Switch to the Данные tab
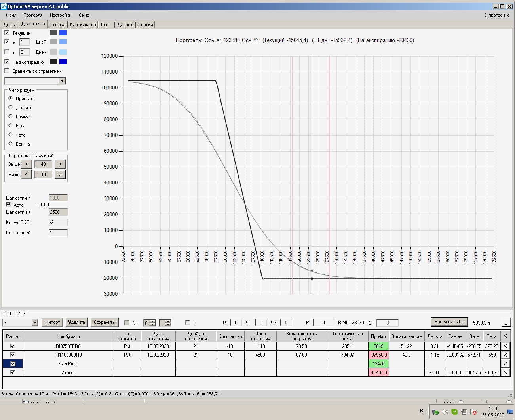 [x=125, y=25]
